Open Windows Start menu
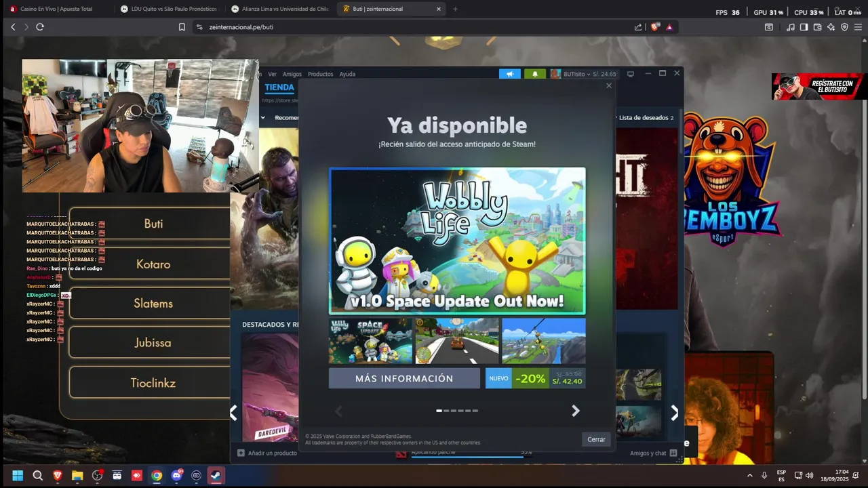Screen dimensions: 868x488 click(x=18, y=476)
